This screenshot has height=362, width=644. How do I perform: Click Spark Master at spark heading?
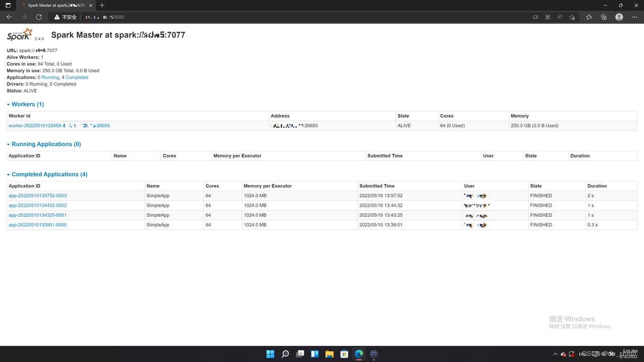click(x=118, y=35)
